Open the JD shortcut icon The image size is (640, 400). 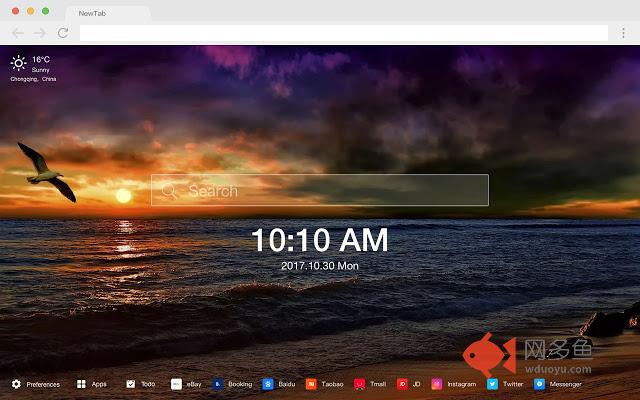[x=402, y=384]
